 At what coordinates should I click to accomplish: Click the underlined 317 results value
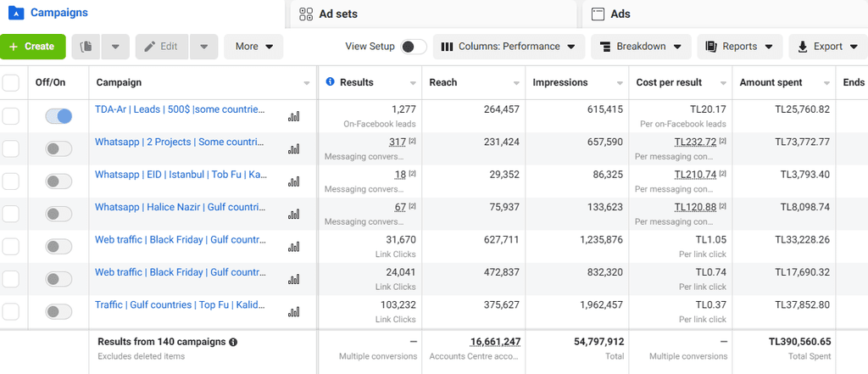coord(398,142)
